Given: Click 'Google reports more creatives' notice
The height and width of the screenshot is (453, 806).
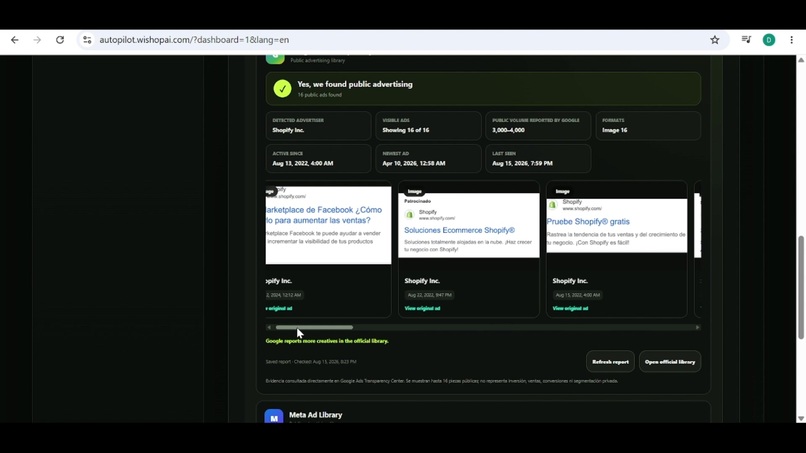Looking at the screenshot, I should pyautogui.click(x=327, y=341).
